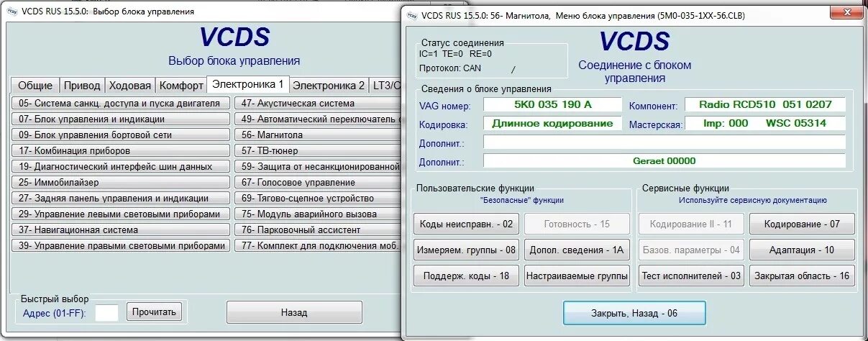Switch to the Общие tab
Screen dimensions: 868x341
[35, 85]
